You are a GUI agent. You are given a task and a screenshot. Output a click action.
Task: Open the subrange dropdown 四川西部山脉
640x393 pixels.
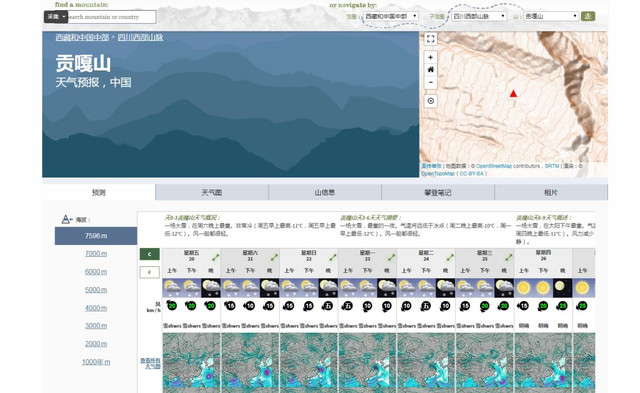pyautogui.click(x=479, y=16)
